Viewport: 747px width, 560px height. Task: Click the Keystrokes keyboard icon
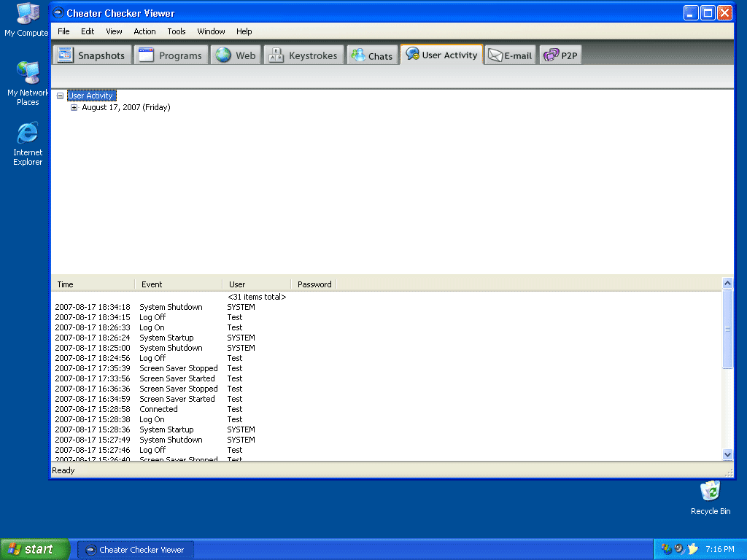tap(276, 55)
